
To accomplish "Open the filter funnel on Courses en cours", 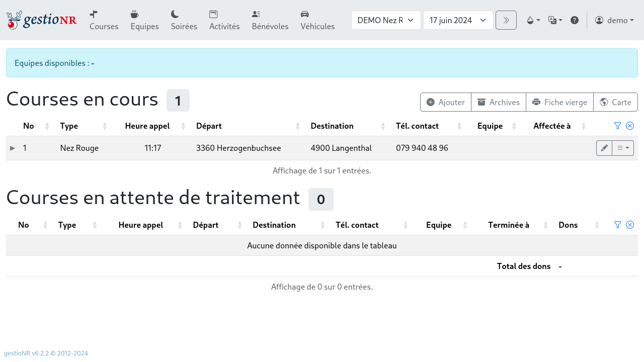I will click(617, 125).
